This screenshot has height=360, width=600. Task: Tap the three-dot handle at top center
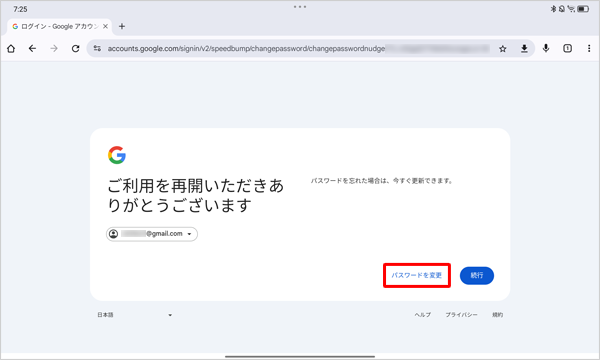point(300,7)
